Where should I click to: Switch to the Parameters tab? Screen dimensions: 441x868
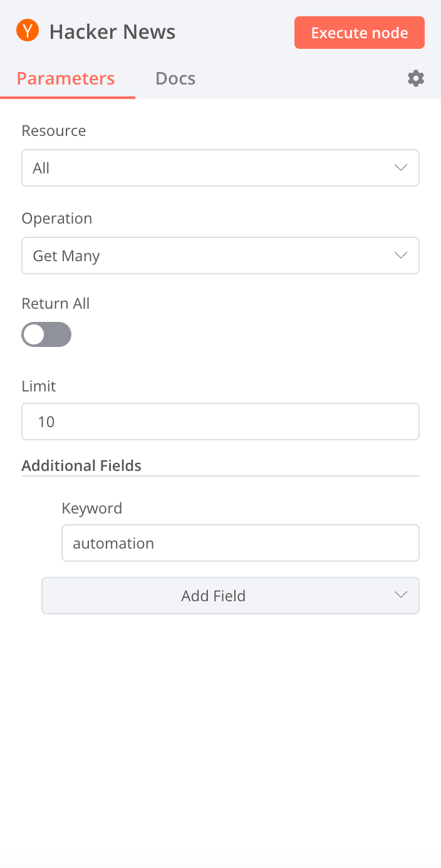coord(66,79)
